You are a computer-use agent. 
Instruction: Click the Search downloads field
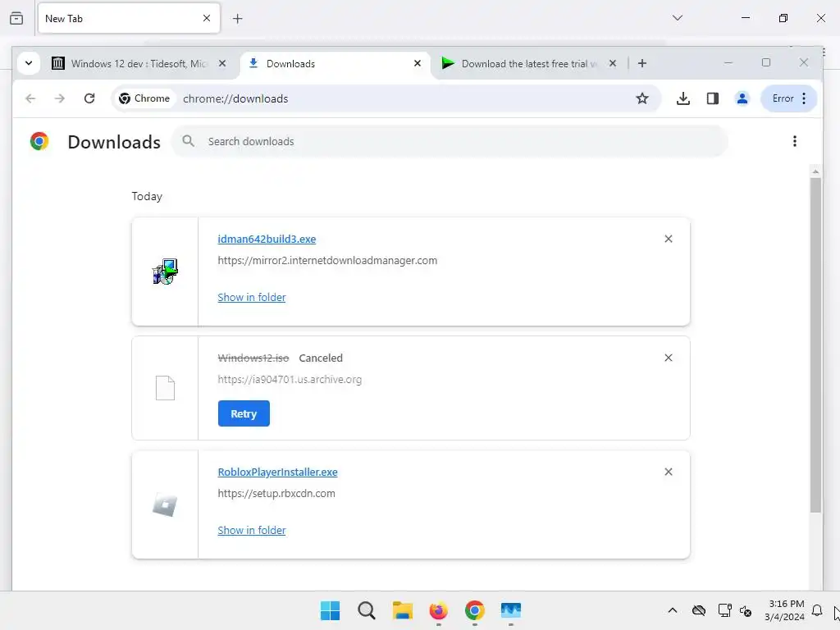click(449, 141)
